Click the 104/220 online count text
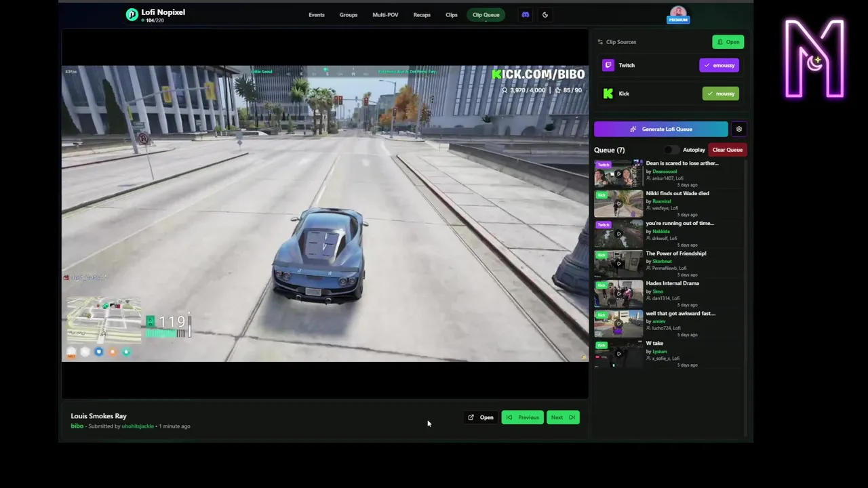Viewport: 868px width, 488px height. (155, 20)
